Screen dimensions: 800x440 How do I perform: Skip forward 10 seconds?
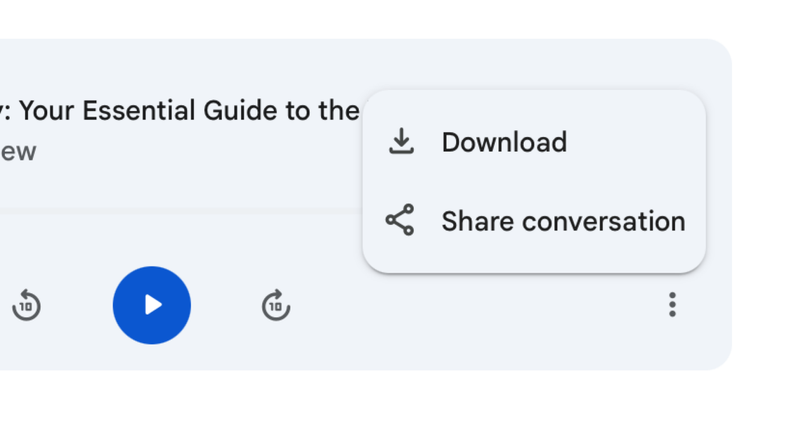tap(276, 305)
